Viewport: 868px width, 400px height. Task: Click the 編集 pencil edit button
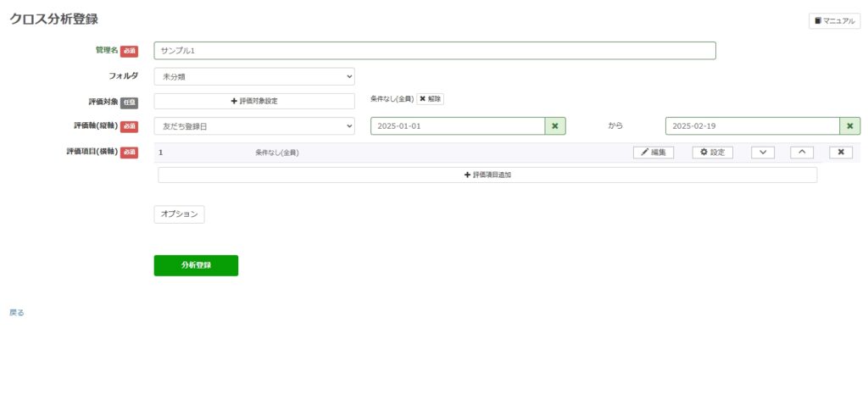pos(653,153)
